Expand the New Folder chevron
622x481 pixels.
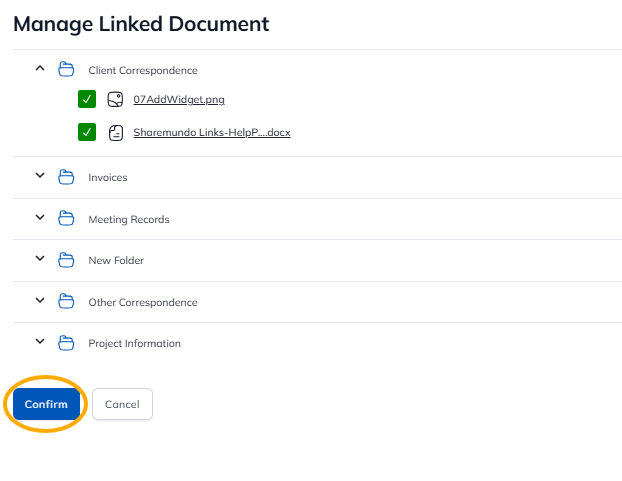(40, 259)
